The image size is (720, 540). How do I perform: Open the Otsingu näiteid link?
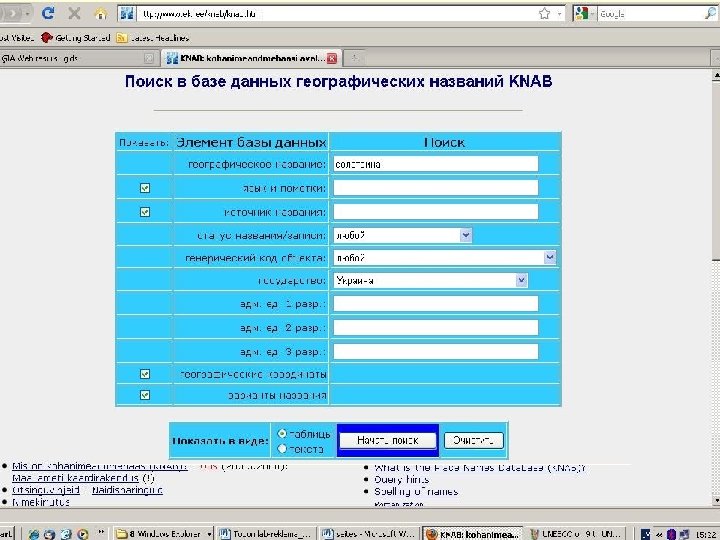coord(45,490)
